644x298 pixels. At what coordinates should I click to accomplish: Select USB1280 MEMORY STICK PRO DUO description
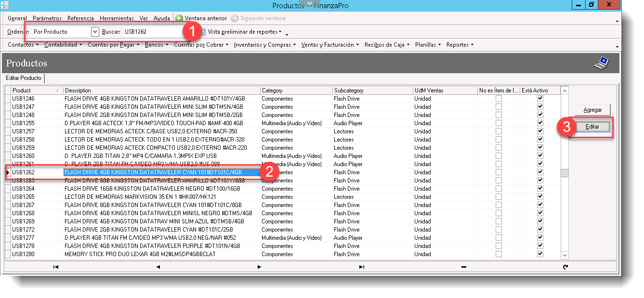[x=161, y=254]
